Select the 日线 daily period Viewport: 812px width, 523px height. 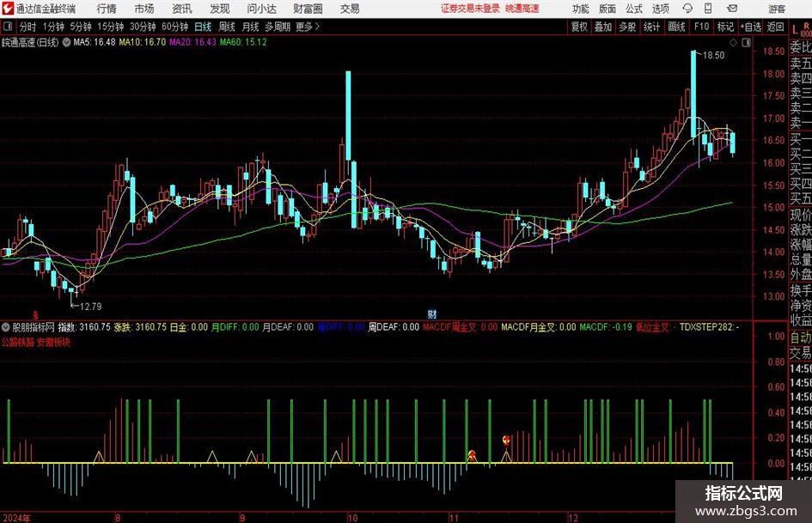click(x=203, y=27)
